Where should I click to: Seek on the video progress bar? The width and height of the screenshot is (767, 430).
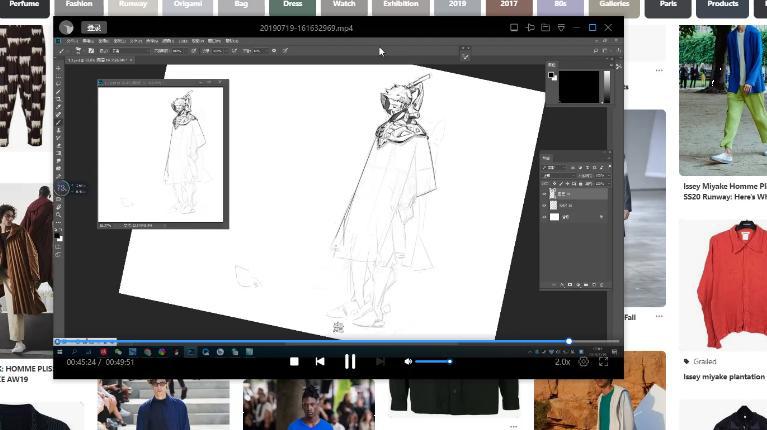click(337, 341)
